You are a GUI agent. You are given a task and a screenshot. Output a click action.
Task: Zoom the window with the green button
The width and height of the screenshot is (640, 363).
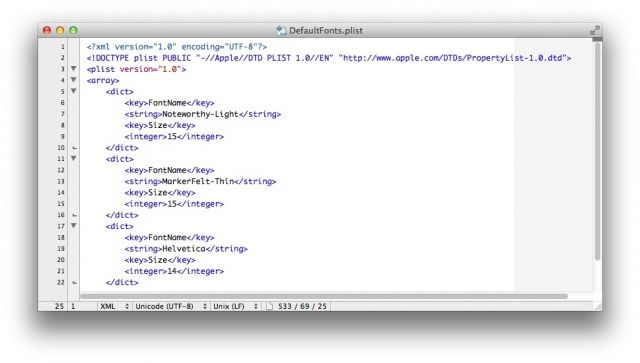click(x=73, y=30)
